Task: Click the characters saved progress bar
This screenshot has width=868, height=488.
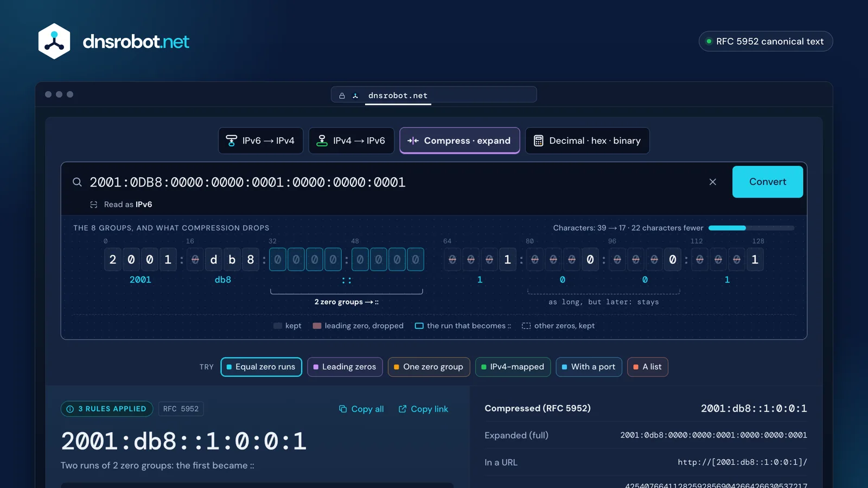Action: coord(751,228)
